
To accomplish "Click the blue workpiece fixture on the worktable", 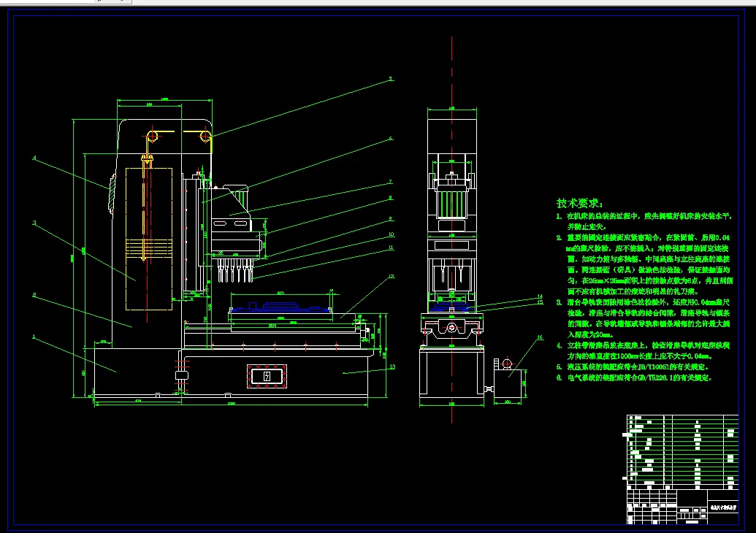I will tap(280, 307).
